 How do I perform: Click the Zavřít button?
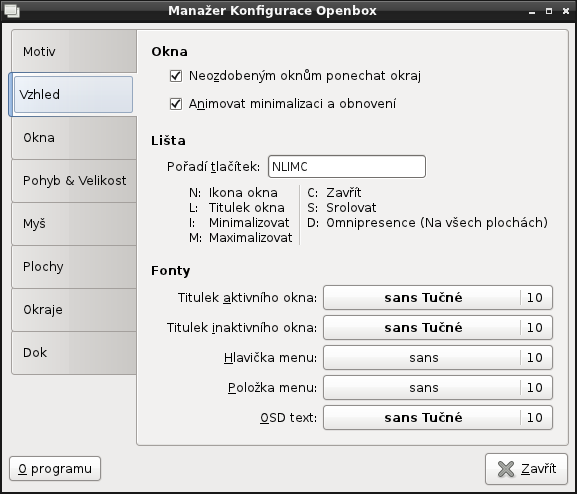(526, 469)
